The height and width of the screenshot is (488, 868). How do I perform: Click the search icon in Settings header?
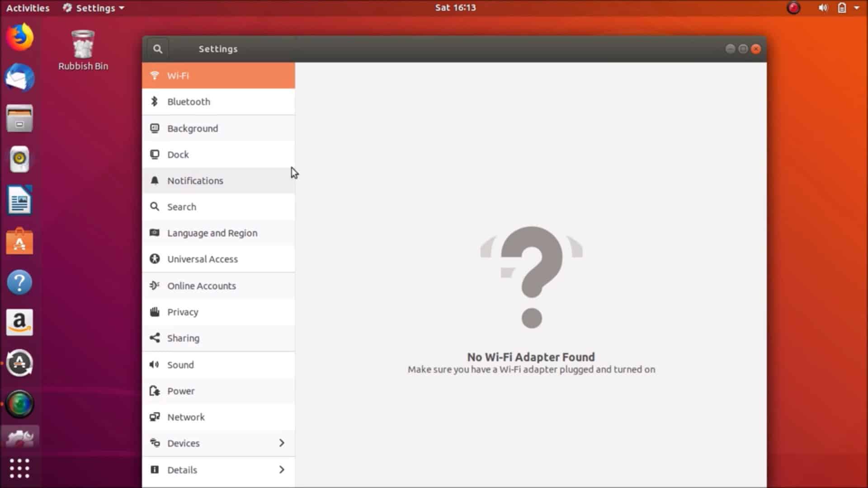tap(157, 49)
